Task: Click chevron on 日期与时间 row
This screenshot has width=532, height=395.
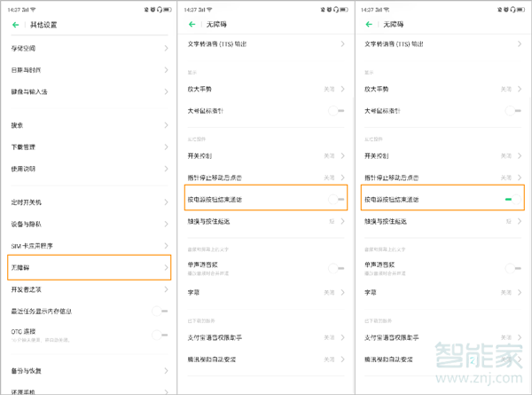Action: 166,69
